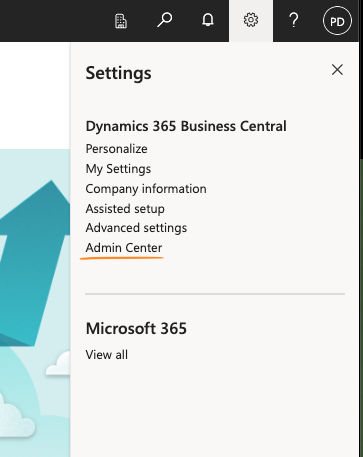Open My Settings
The height and width of the screenshot is (457, 363).
point(118,169)
